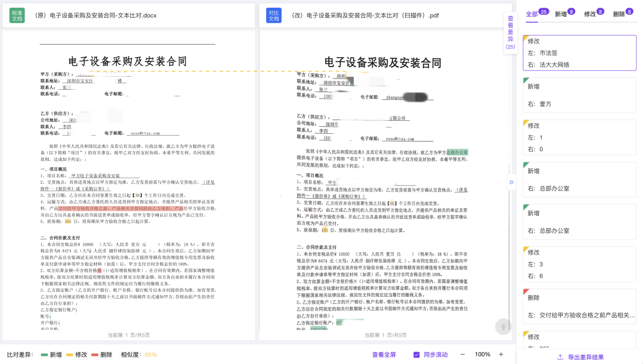643x364 pixels.
Task: Select the 市法签 modification card
Action: point(579,53)
